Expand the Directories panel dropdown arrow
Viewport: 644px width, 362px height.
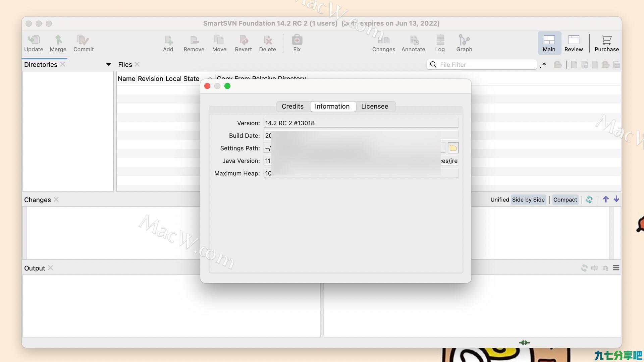pos(108,64)
